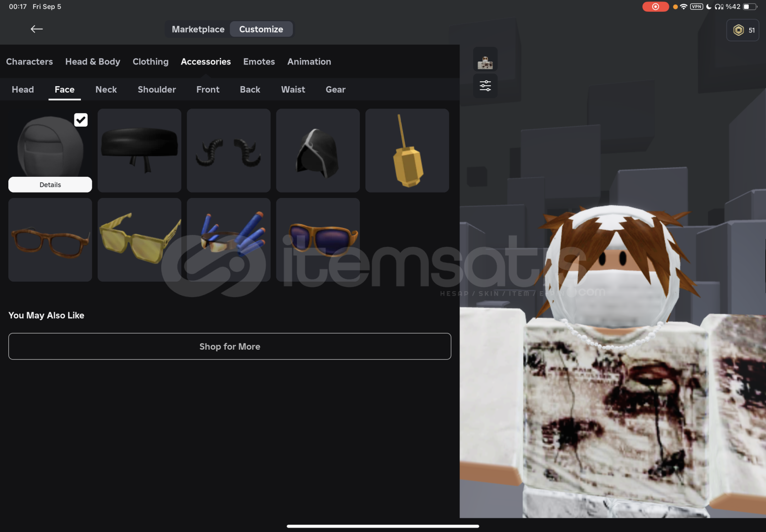Image resolution: width=766 pixels, height=532 pixels.
Task: Equip the brown round glasses
Action: pyautogui.click(x=50, y=240)
